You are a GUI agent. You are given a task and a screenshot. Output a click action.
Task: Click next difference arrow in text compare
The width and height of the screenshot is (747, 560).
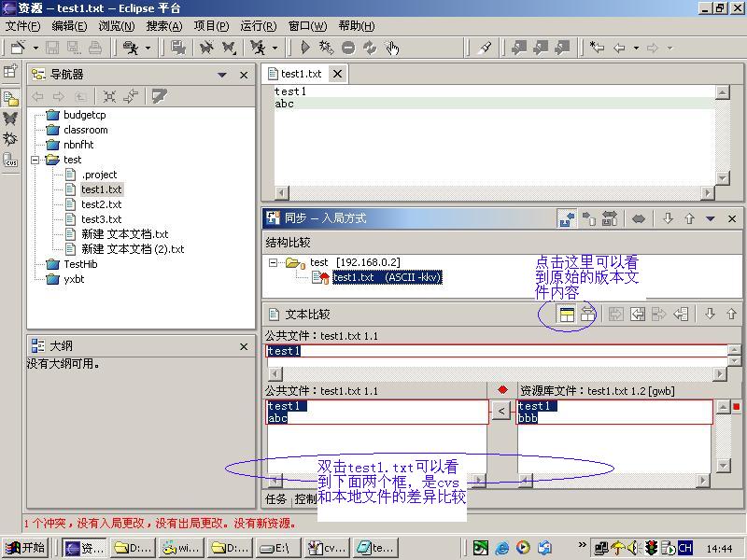pos(710,315)
